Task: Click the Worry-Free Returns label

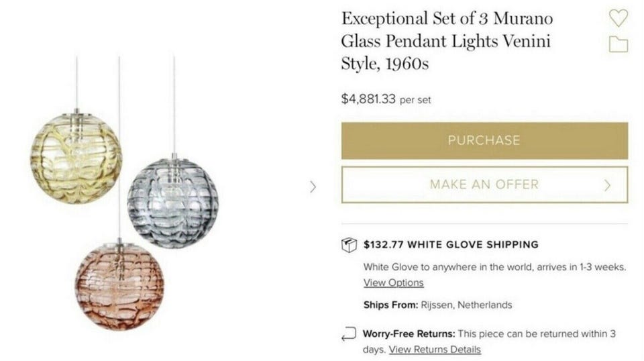Action: (409, 333)
